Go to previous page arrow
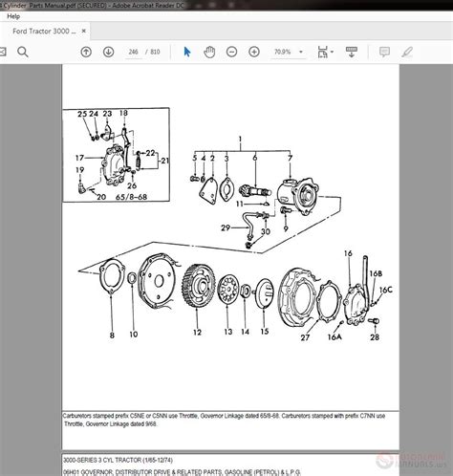 tap(86, 52)
